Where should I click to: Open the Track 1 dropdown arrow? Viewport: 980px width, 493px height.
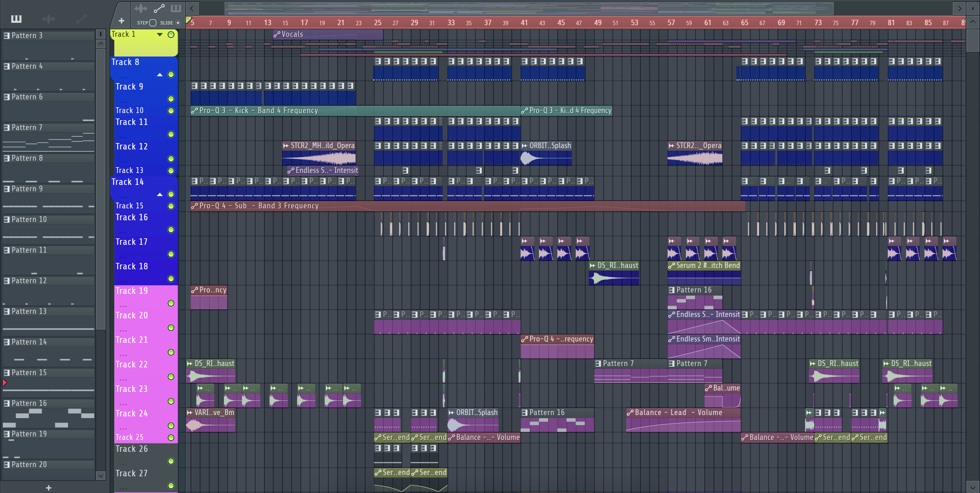pyautogui.click(x=160, y=35)
